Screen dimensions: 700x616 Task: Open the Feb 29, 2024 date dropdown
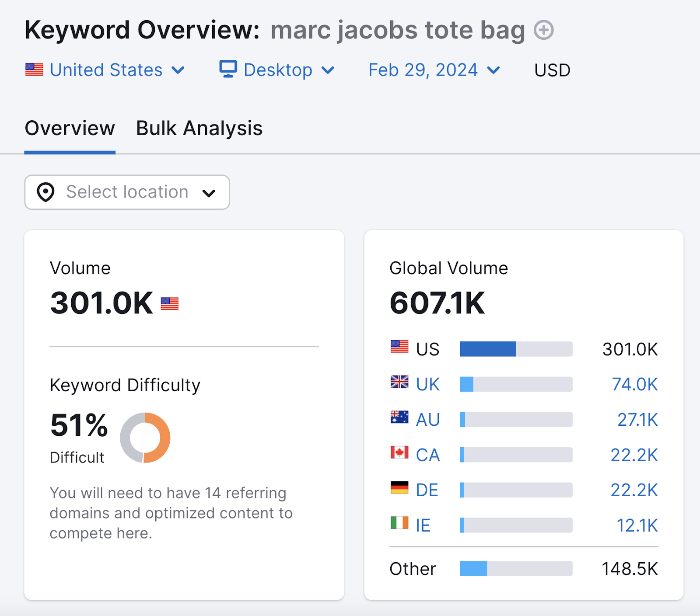(x=434, y=70)
